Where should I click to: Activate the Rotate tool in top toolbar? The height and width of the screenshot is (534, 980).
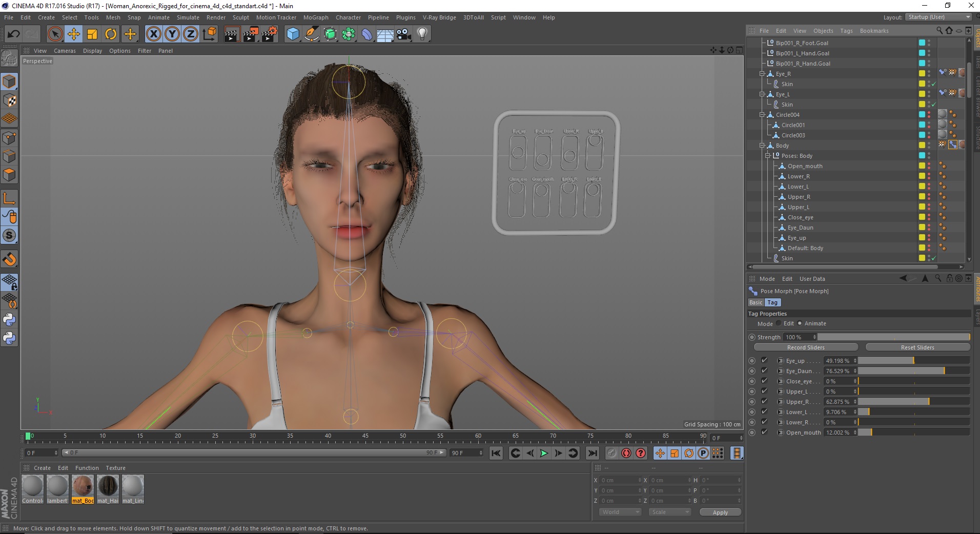coord(111,34)
